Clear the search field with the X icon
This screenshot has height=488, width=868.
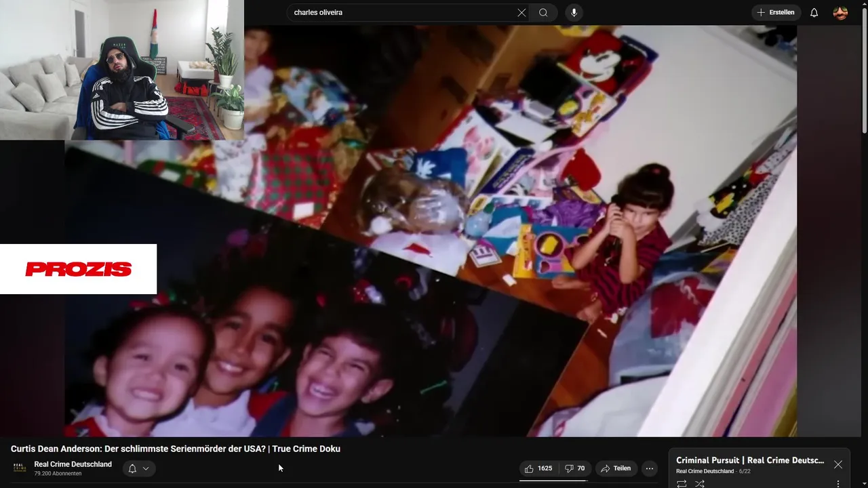(x=521, y=12)
